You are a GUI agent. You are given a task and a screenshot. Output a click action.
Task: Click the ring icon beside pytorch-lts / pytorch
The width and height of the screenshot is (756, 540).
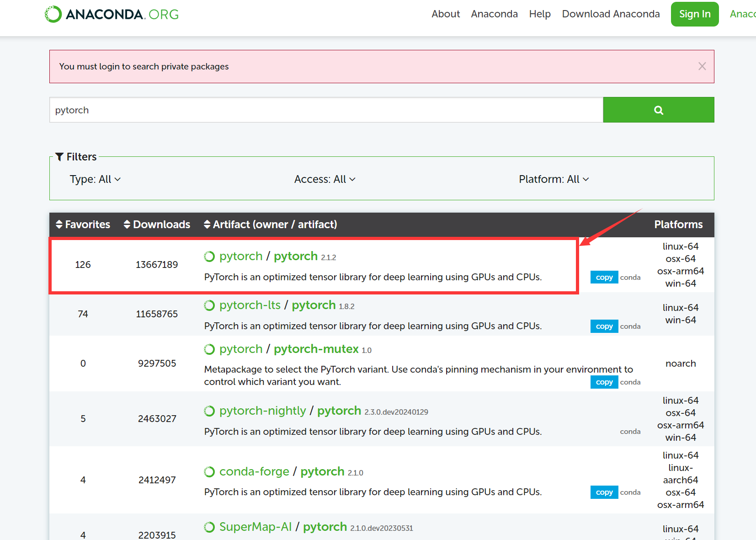[209, 305]
